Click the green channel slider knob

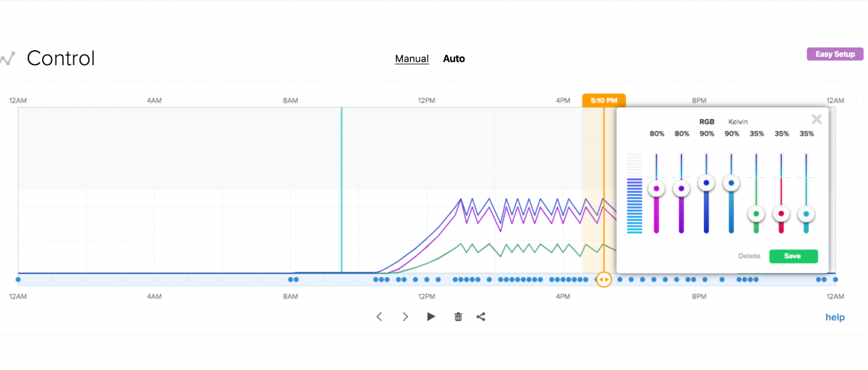pos(756,214)
